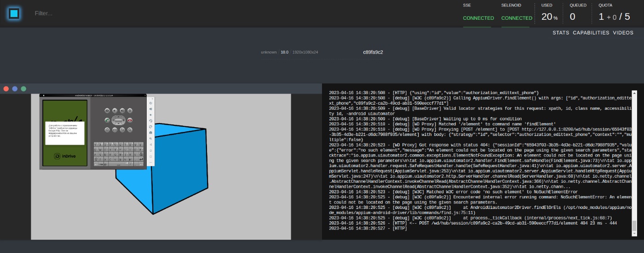644x253 pixels.
Task: Click Volume up icon in side toolbar
Action: pos(151,109)
